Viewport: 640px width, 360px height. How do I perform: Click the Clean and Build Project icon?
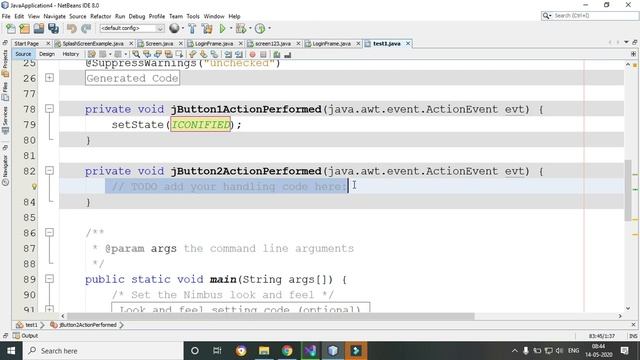207,29
